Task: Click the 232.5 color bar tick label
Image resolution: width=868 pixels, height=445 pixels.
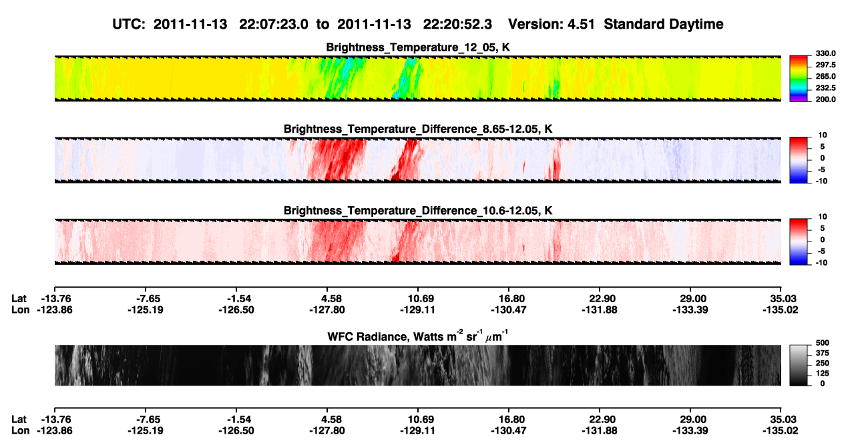Action: tap(826, 87)
